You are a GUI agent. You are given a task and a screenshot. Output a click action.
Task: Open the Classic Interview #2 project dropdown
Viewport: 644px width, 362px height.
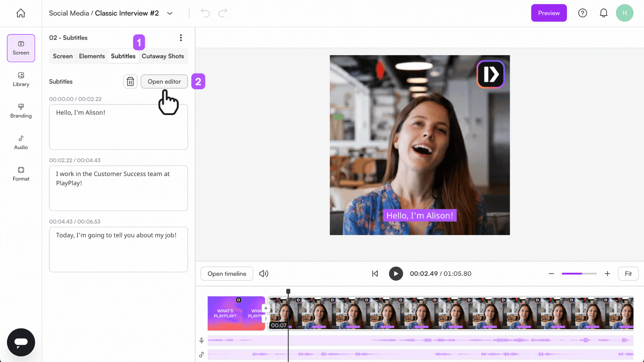(170, 13)
